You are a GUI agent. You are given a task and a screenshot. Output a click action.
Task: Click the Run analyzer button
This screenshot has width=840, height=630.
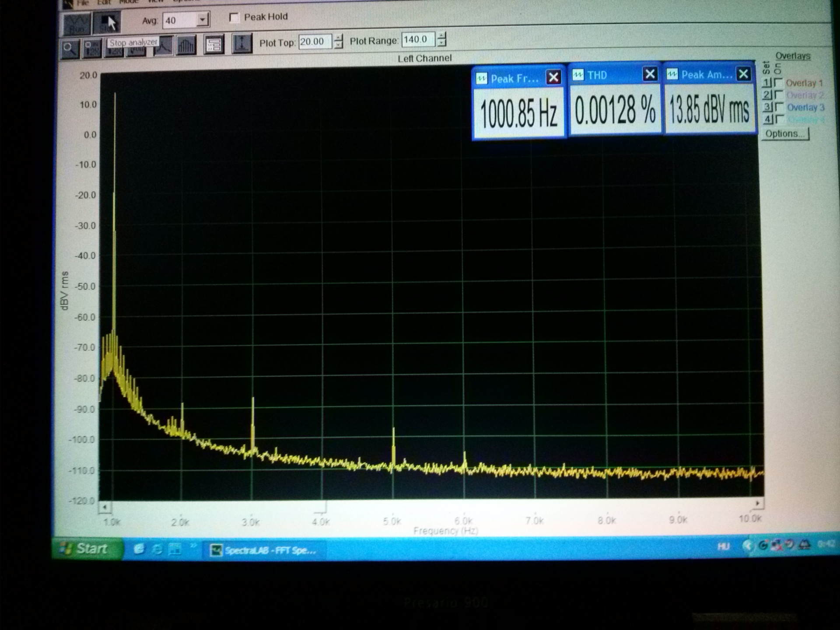point(77,24)
